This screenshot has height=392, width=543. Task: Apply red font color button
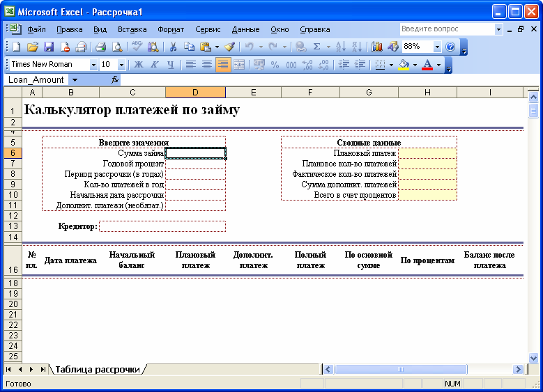tap(427, 65)
